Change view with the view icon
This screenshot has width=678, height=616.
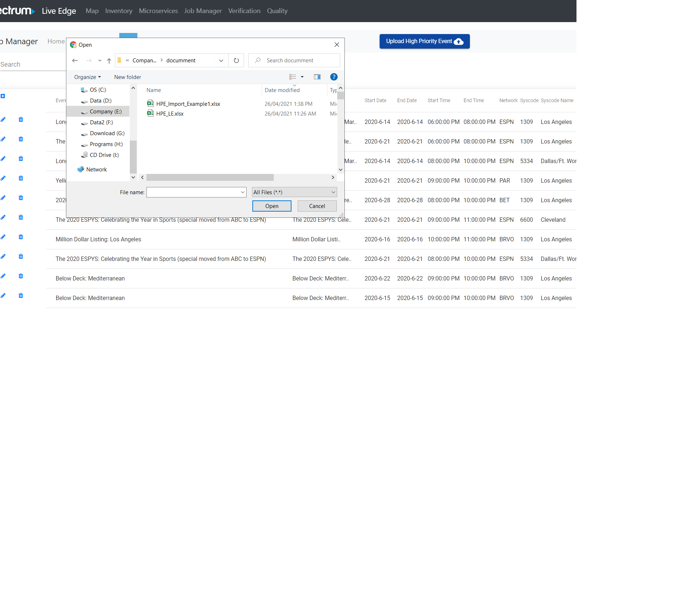[x=293, y=77]
